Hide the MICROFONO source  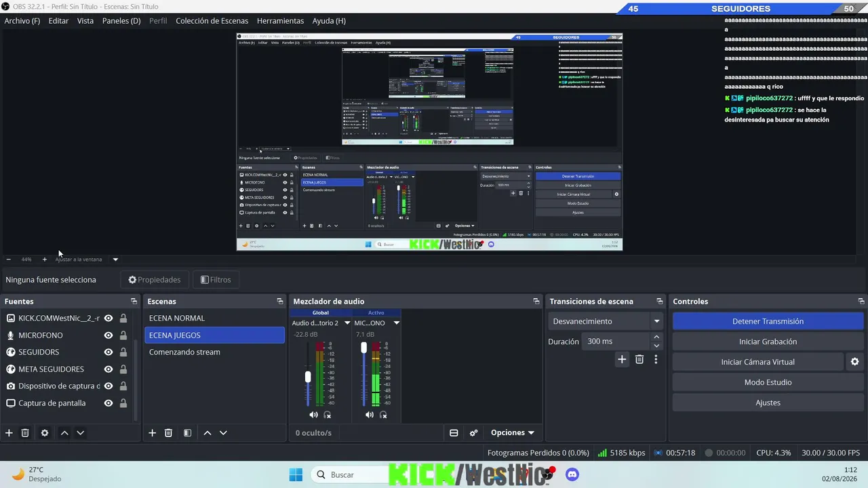pyautogui.click(x=108, y=335)
